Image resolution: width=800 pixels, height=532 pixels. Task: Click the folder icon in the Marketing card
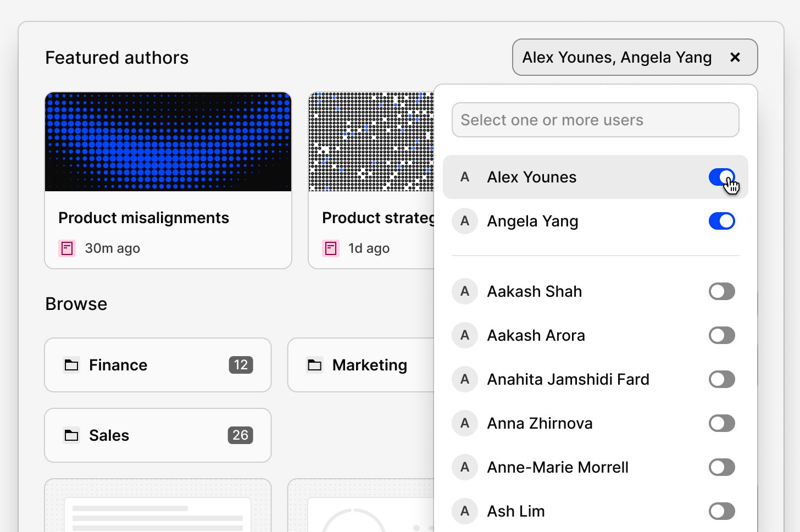[x=315, y=365]
